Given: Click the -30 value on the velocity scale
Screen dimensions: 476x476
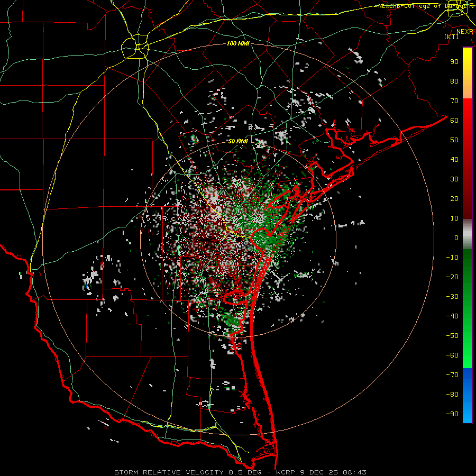Looking at the screenshot, I should 452,297.
